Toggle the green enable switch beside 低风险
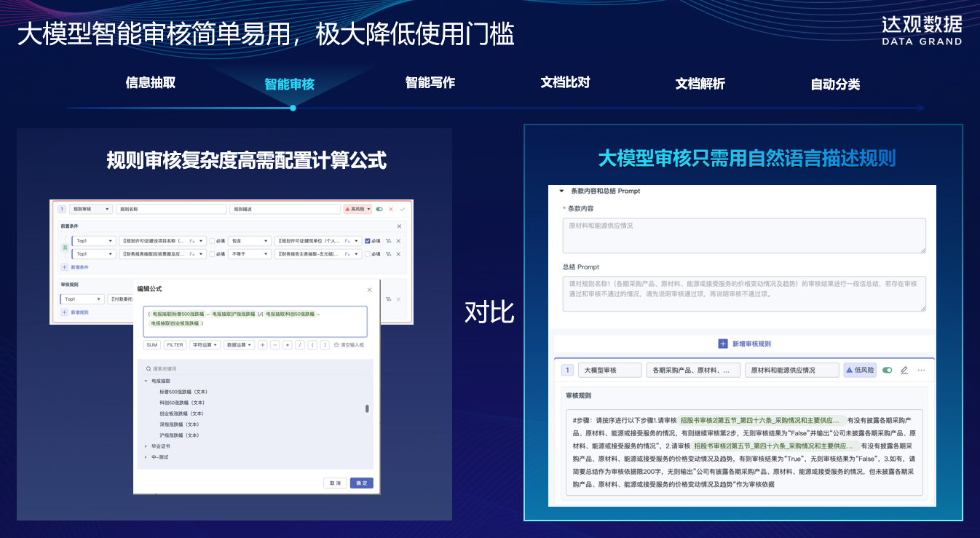The height and width of the screenshot is (538, 980). click(x=887, y=370)
